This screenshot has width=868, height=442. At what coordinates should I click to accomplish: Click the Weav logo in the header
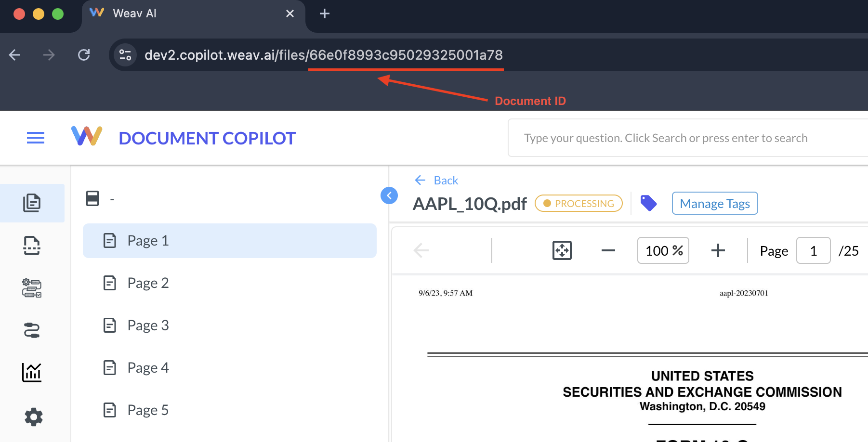click(87, 136)
